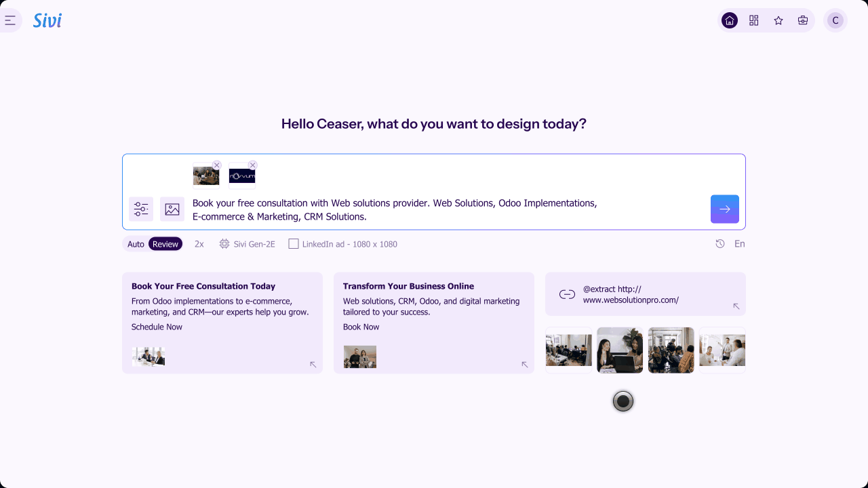
Task: Open the user profile avatar C
Action: point(835,20)
